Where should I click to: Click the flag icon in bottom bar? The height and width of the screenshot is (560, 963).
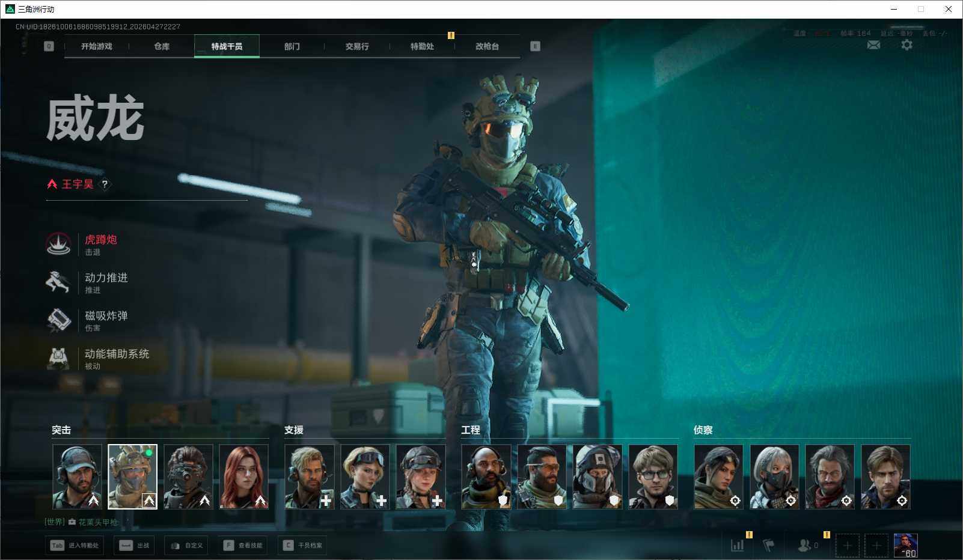point(769,546)
